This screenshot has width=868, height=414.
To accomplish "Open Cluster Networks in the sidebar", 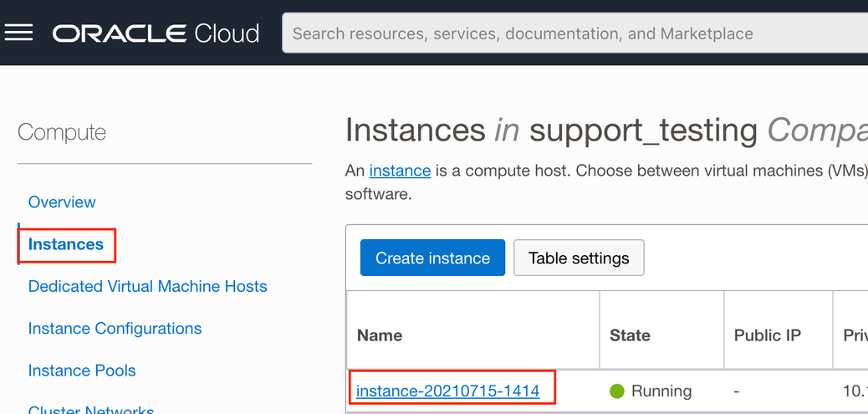I will point(91,410).
